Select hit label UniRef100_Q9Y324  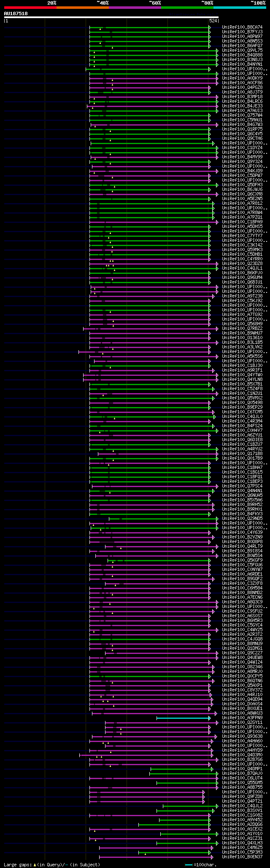point(242,161)
